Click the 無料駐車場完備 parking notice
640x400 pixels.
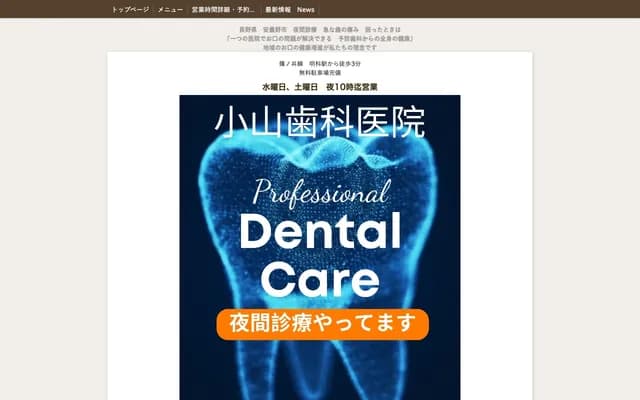(x=319, y=74)
